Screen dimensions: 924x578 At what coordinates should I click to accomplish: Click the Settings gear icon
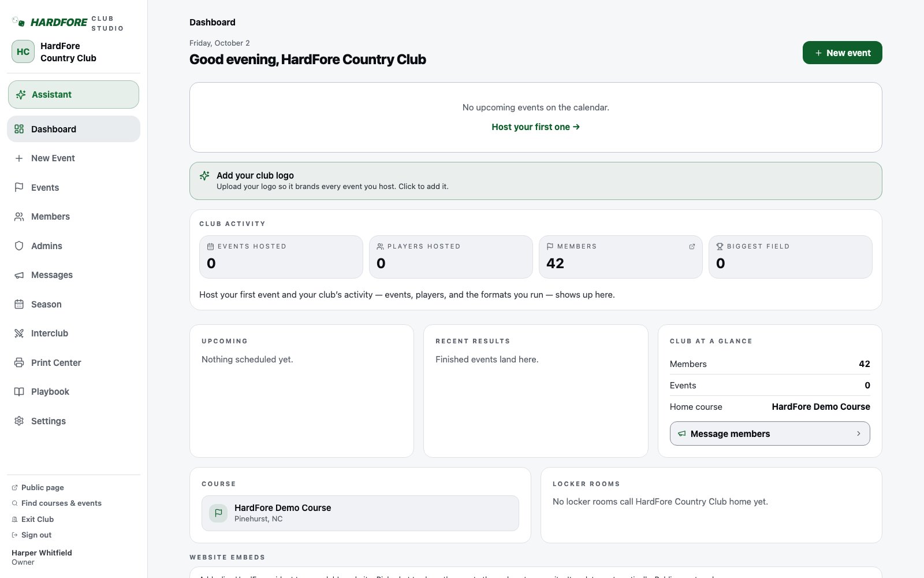[19, 421]
